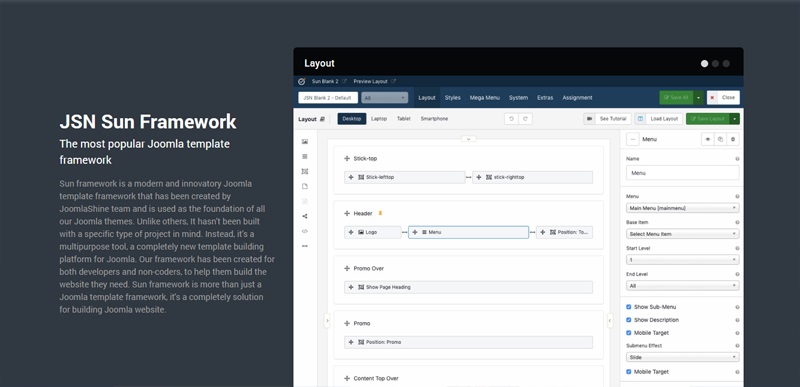Click the menu lines icon in left sidebar
Viewport: 800px width, 387px height.
[x=305, y=156]
